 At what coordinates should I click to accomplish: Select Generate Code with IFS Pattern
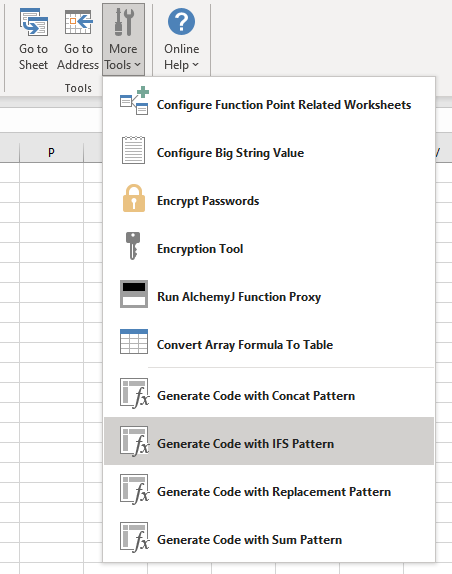(x=269, y=441)
